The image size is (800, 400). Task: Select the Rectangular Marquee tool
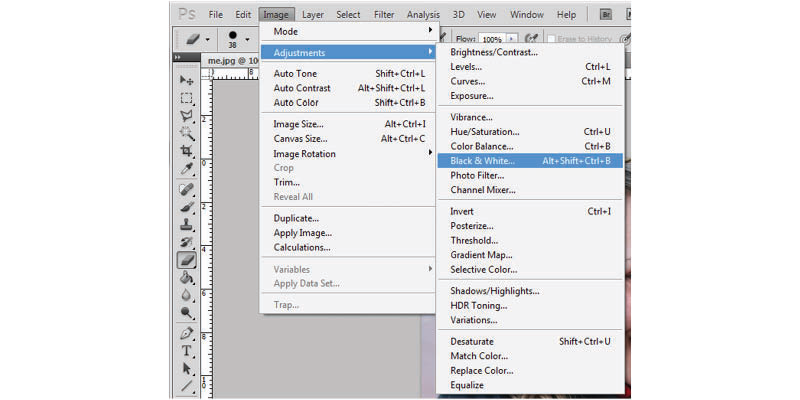(x=187, y=98)
